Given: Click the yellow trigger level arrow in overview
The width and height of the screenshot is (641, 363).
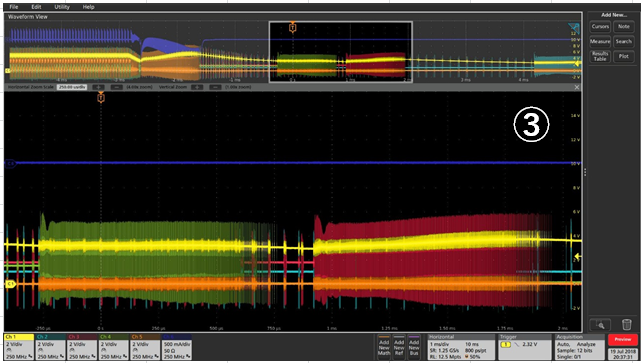Looking at the screenshot, I should pos(578,63).
